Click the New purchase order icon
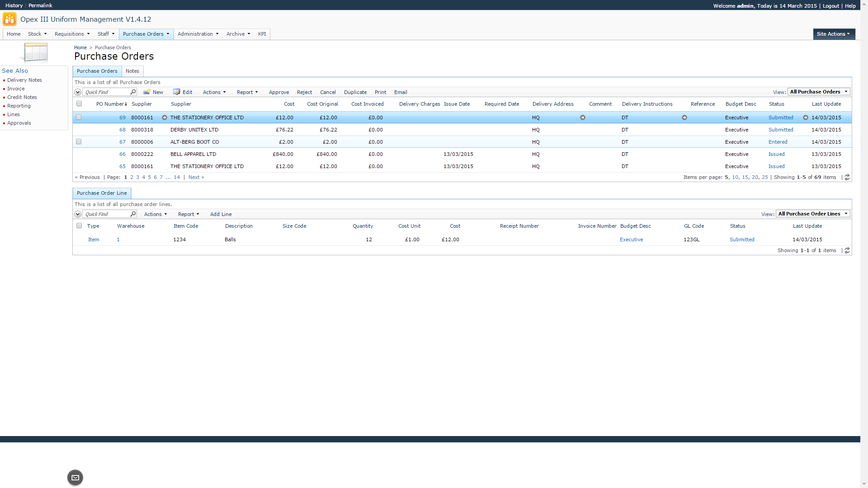The image size is (868, 488). tap(146, 92)
